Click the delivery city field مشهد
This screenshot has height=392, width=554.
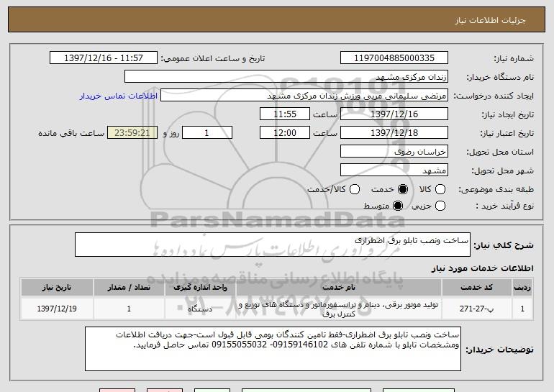coord(394,170)
